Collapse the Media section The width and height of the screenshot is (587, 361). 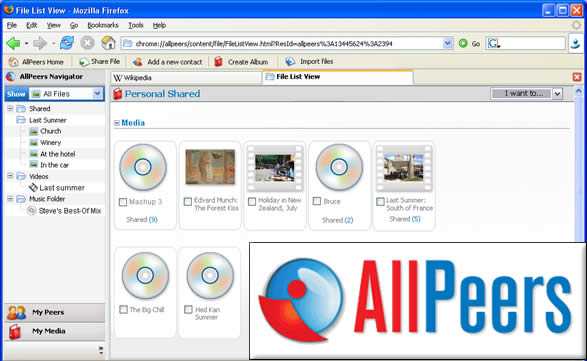(117, 123)
